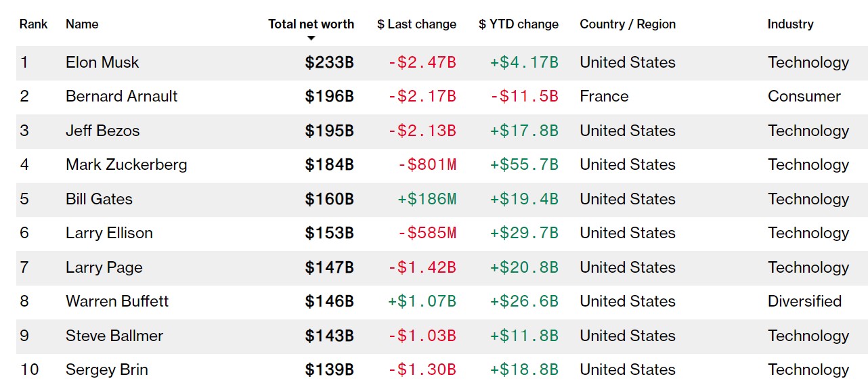Select the Jeff Bezos name link
The height and width of the screenshot is (381, 868).
click(102, 131)
